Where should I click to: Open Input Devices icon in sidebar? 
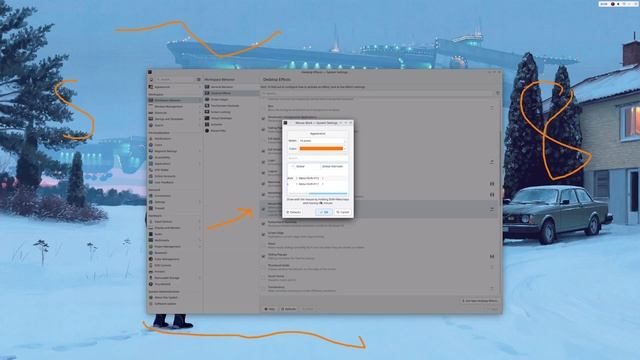click(151, 222)
